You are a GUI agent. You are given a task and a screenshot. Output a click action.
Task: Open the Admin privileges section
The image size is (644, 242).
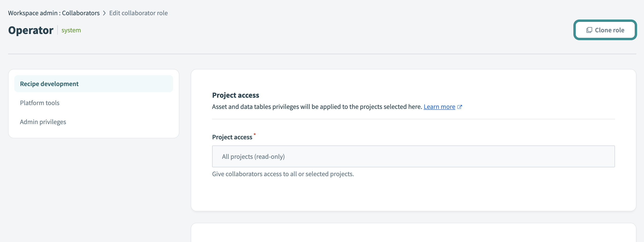coord(43,122)
